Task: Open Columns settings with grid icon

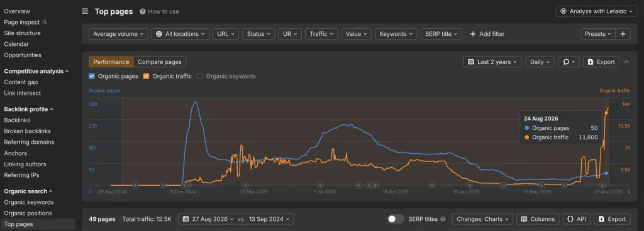Action: pyautogui.click(x=538, y=219)
